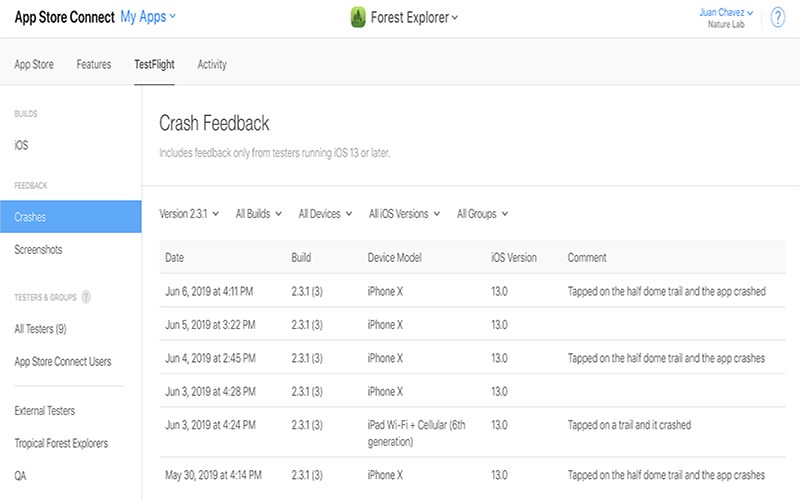This screenshot has height=500, width=800.
Task: Open the My Apps dropdown
Action: [x=148, y=17]
